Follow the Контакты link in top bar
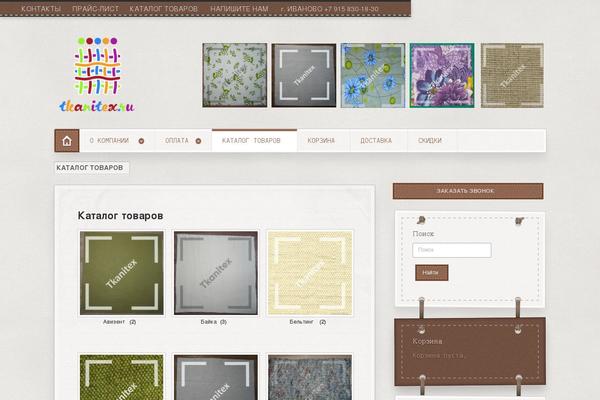The width and height of the screenshot is (600, 400). coord(41,8)
